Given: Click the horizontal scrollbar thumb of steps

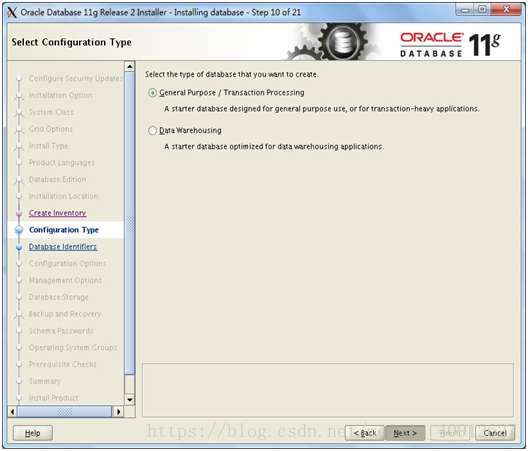Looking at the screenshot, I should (x=64, y=412).
